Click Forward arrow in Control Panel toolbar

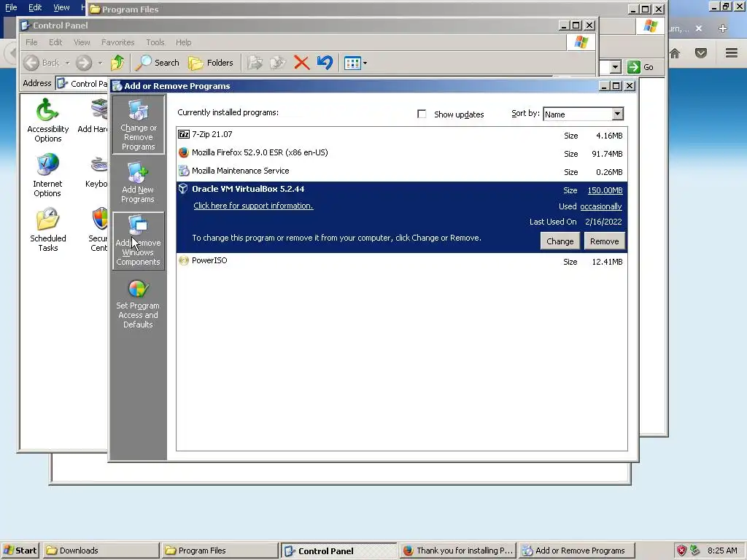click(x=84, y=63)
